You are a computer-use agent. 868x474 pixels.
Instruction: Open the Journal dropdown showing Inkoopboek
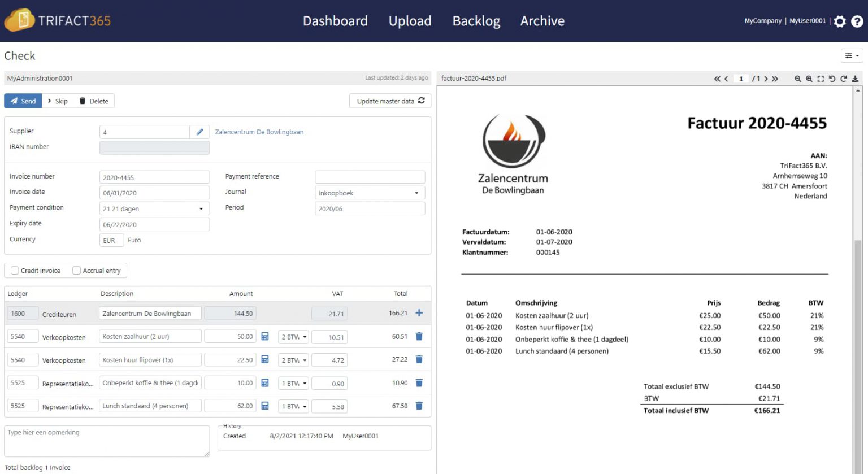pyautogui.click(x=369, y=193)
